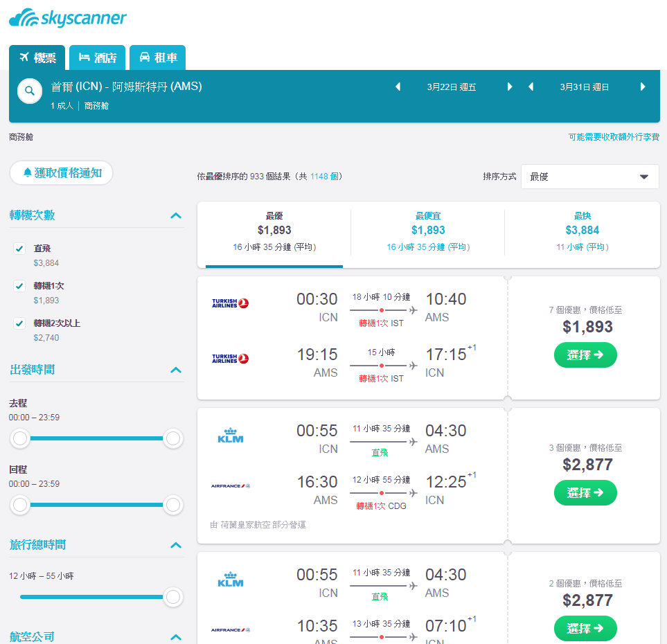Click Turkish Airlines logo on return 19:15 flight
667x644 pixels.
[x=230, y=359]
